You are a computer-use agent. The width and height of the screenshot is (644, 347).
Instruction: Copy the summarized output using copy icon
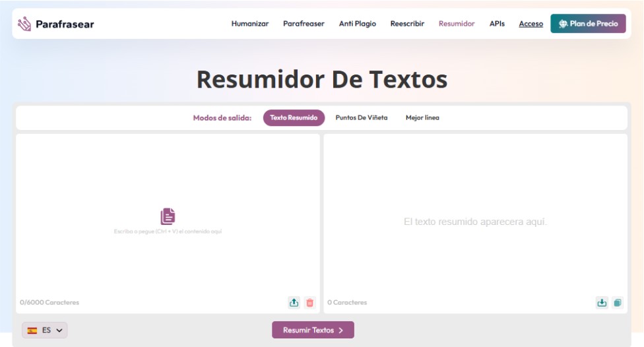(618, 303)
